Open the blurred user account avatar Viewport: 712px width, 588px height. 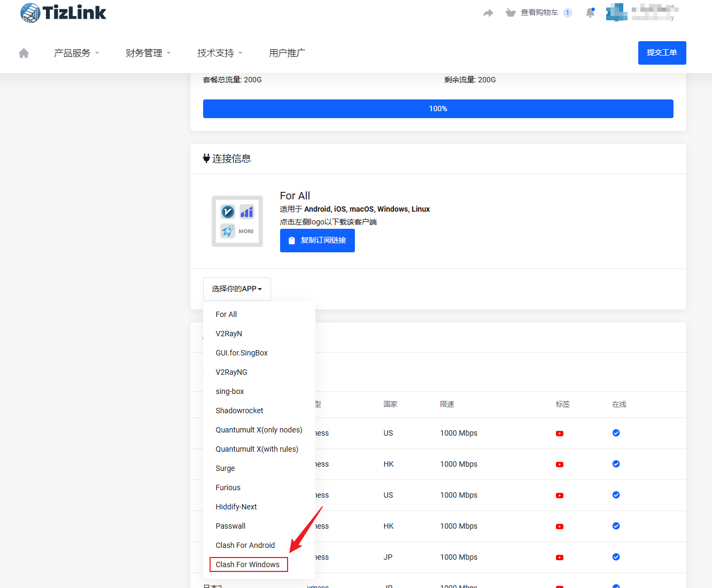click(x=616, y=12)
